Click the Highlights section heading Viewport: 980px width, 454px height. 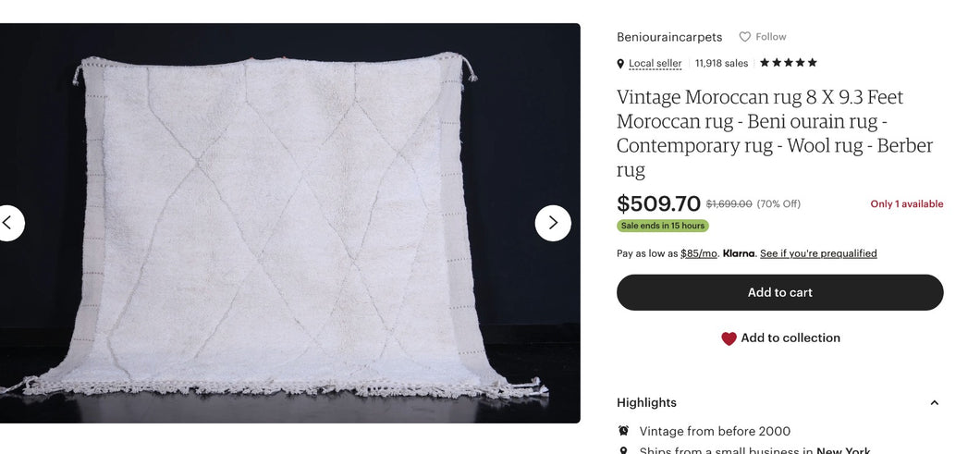click(x=646, y=403)
